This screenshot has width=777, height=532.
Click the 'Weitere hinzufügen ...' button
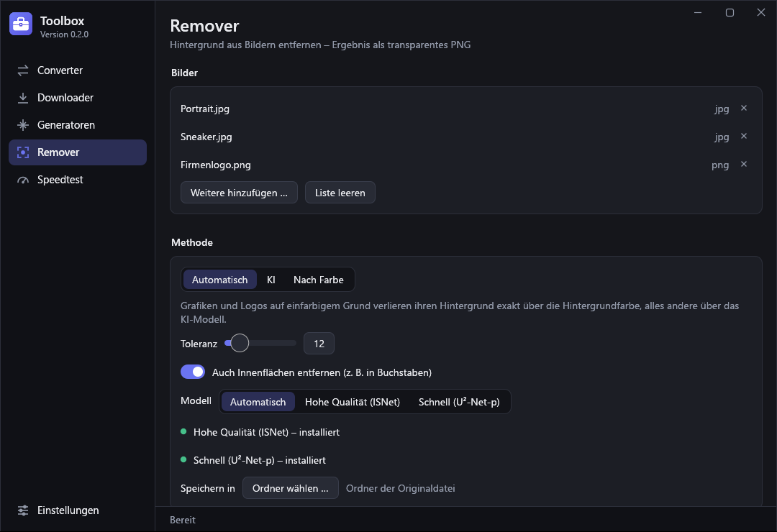click(x=239, y=193)
